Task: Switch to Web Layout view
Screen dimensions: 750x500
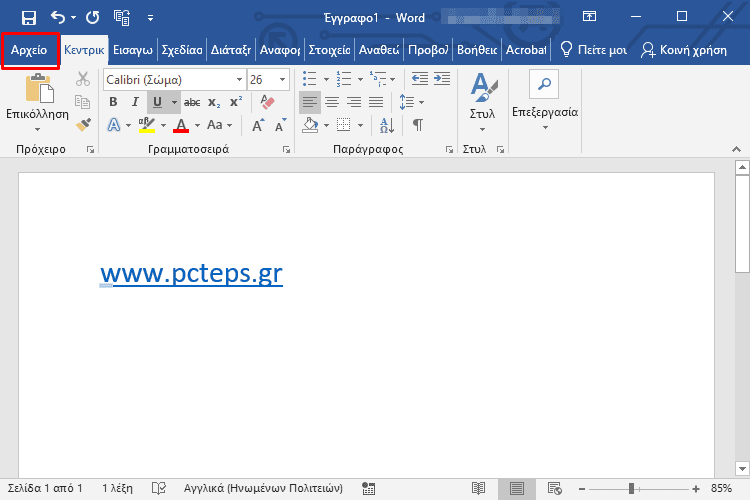Action: click(555, 489)
